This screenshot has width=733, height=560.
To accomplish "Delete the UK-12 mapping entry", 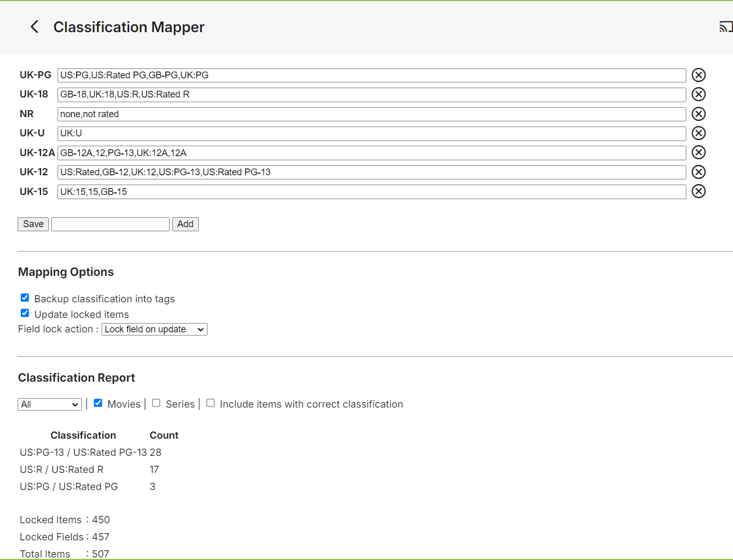I will [x=698, y=172].
